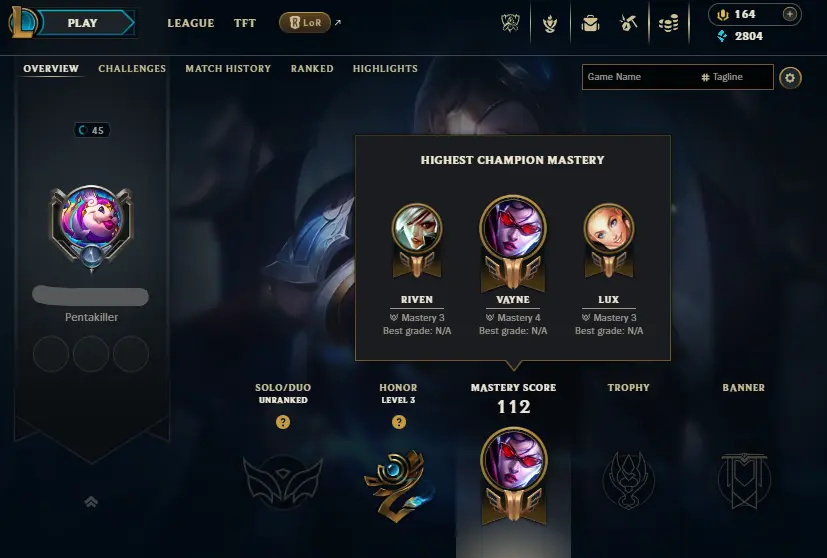Switch to the Match History tab
Screen dimensions: 827x558
point(228,69)
